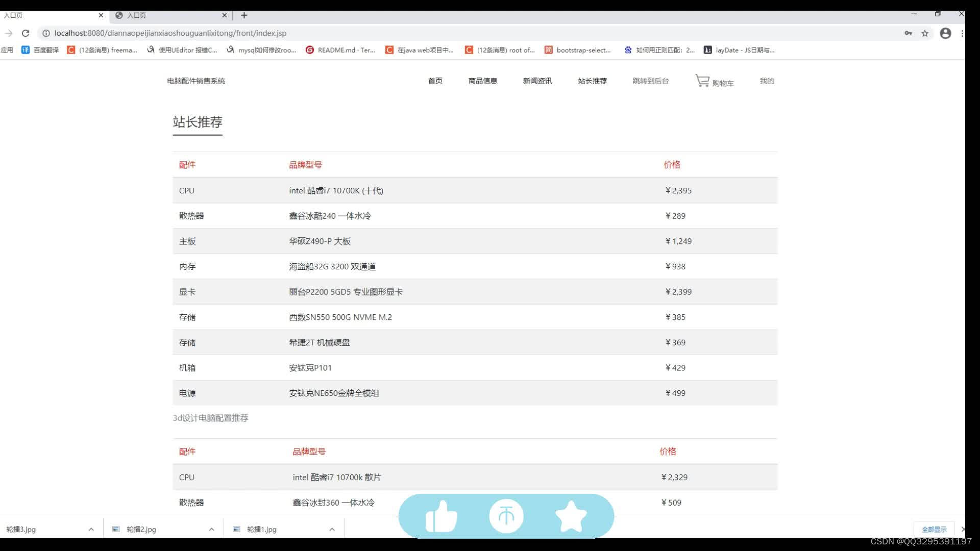Image resolution: width=980 pixels, height=551 pixels.
Task: Open the README.md bookmark
Action: [x=340, y=50]
